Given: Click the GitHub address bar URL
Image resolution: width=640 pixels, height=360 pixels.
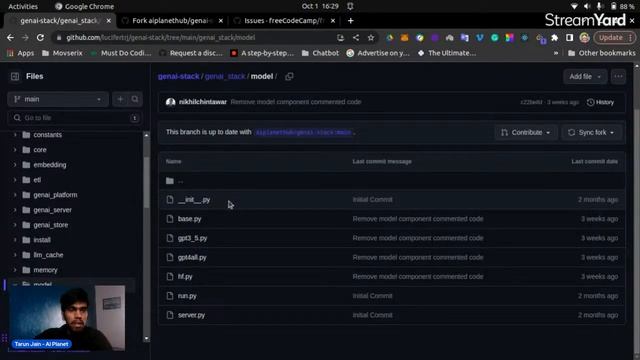Looking at the screenshot, I should (x=161, y=38).
